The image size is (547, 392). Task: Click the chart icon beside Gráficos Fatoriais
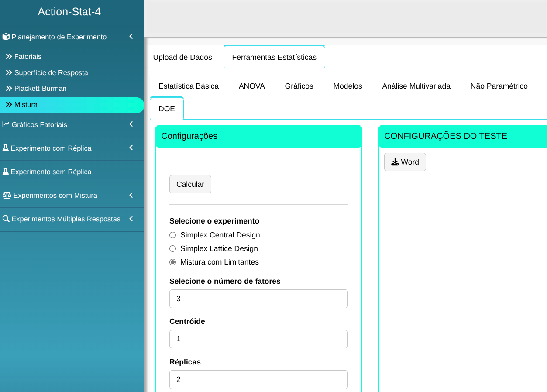6,125
